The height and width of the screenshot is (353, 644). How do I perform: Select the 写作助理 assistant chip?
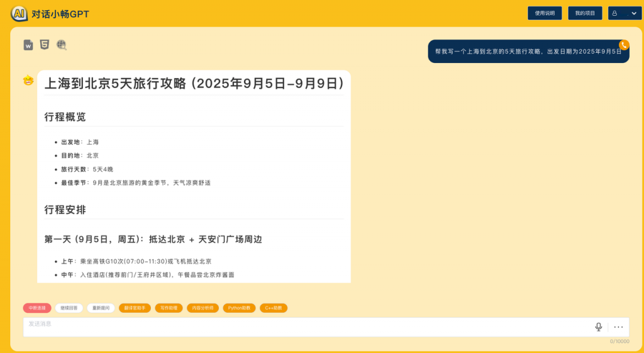point(169,308)
